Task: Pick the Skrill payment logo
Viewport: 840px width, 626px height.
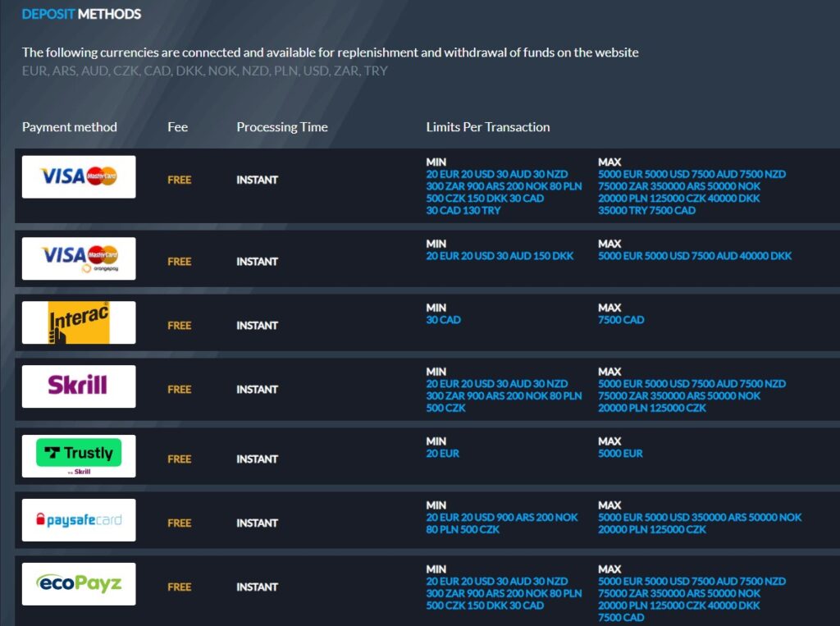Action: pos(79,386)
